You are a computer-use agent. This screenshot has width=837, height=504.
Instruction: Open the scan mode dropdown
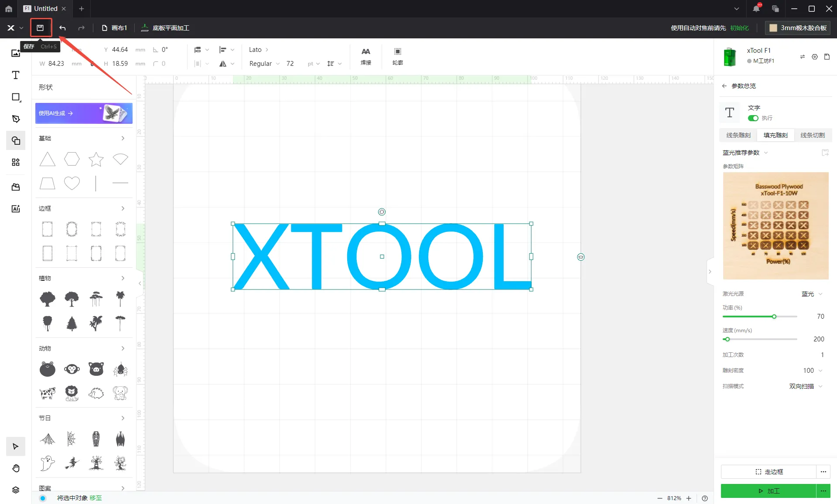[x=806, y=386]
